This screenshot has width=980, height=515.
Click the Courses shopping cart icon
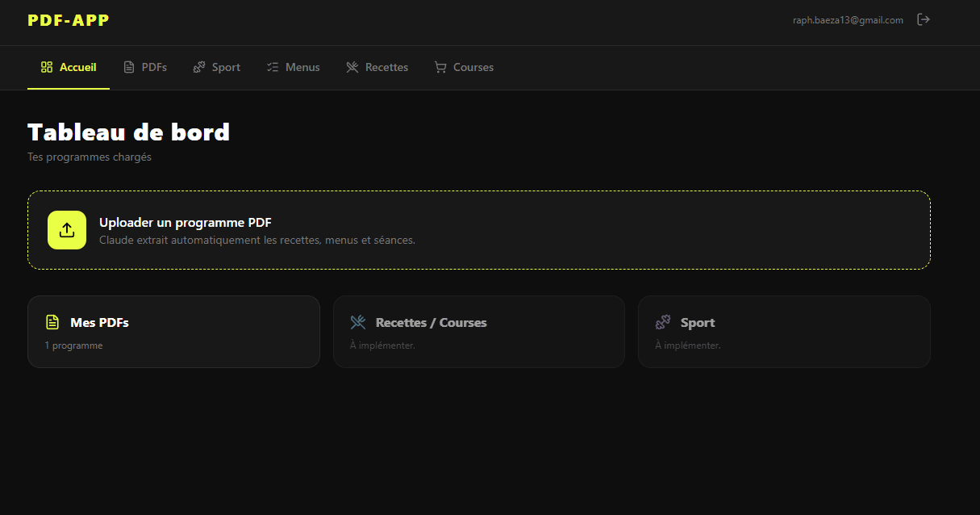[x=440, y=67]
